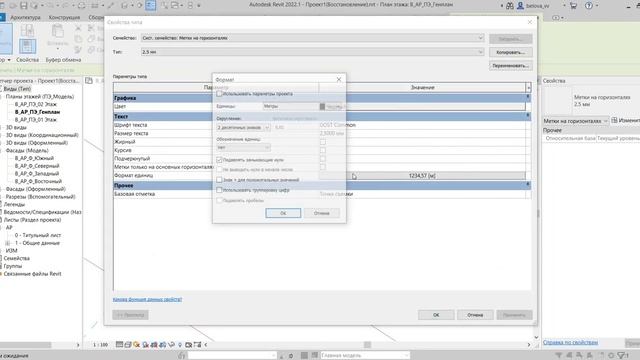Close the Format dialog with X
Viewport: 640px width, 360px height.
339,80
